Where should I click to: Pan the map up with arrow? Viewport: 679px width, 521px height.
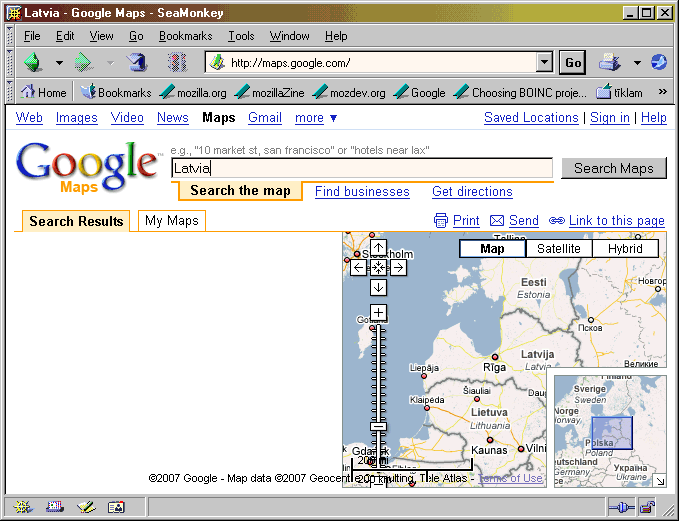(x=378, y=248)
